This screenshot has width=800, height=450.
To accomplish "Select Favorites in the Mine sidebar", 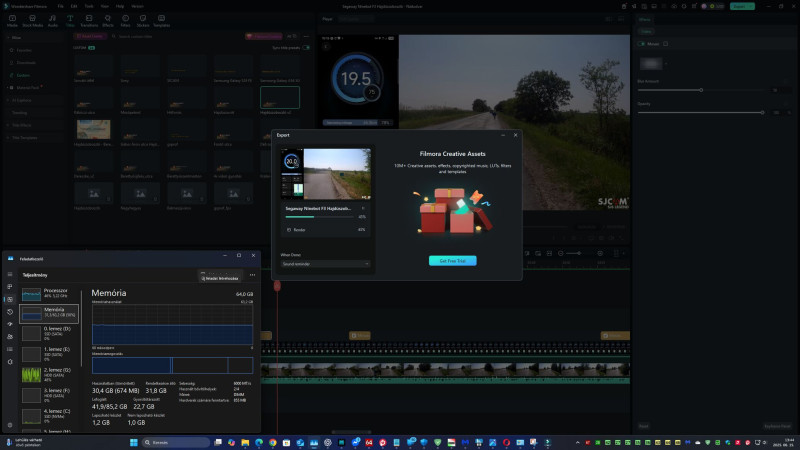I will (23, 50).
